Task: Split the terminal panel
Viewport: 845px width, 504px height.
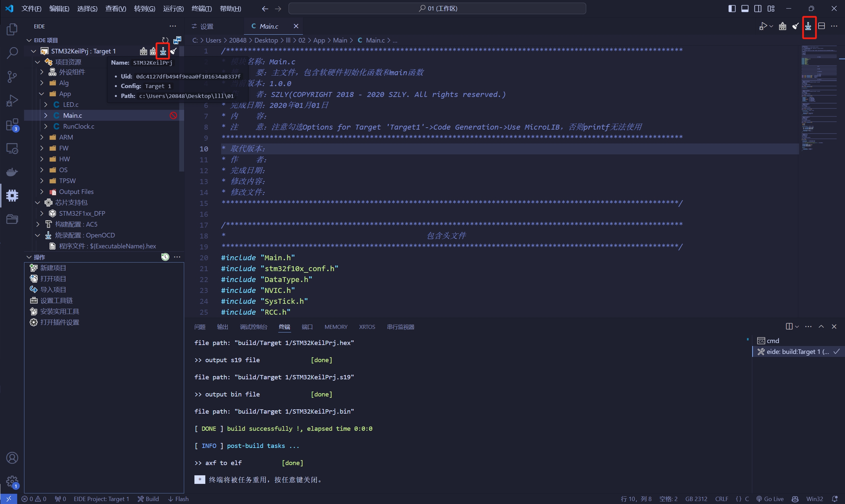Action: (x=789, y=326)
